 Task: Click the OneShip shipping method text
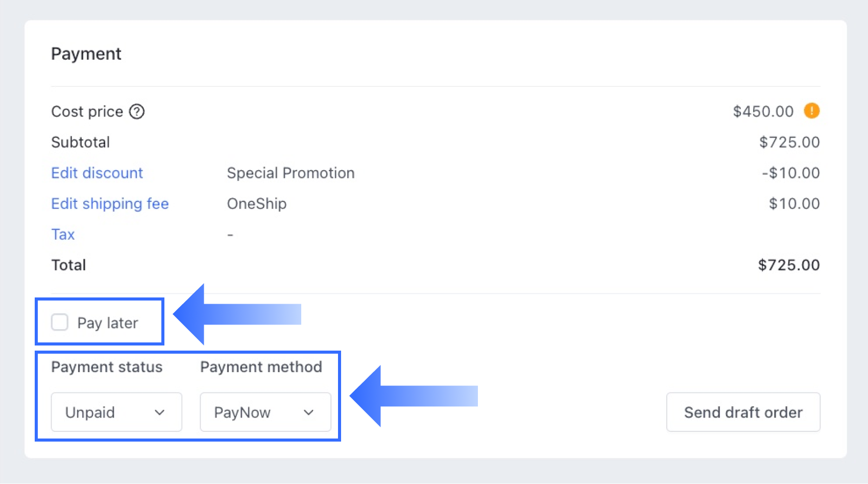click(x=256, y=204)
